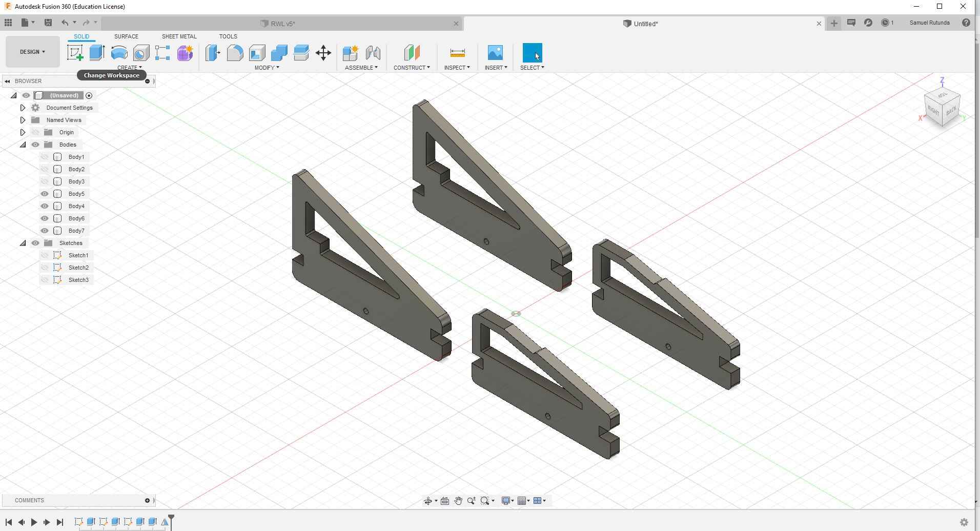Switch to the SHEET METAL tab
980x531 pixels.
click(179, 36)
